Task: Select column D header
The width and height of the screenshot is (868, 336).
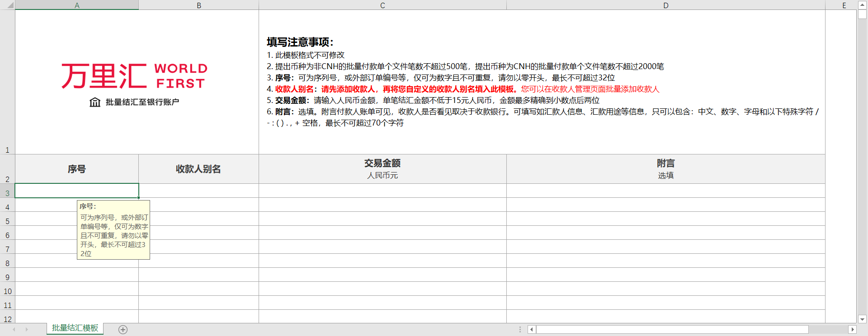Action: point(665,5)
